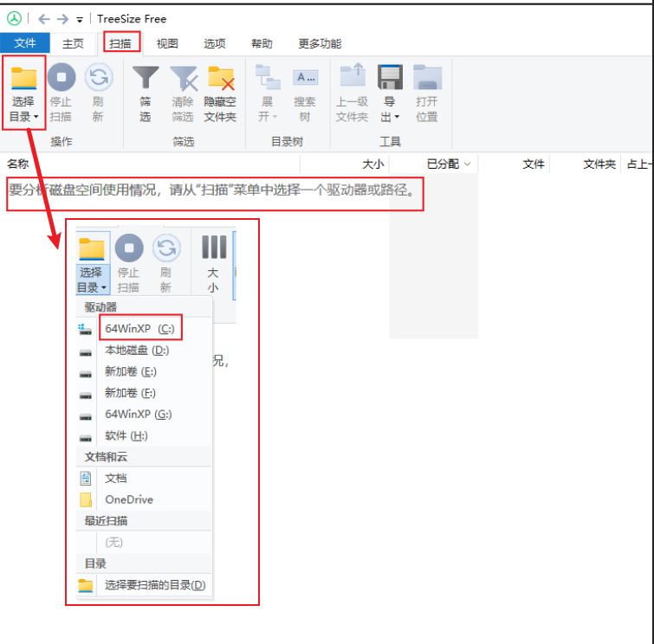This screenshot has height=644, width=654.
Task: Click the 清除筛选 clear-filter icon
Action: pos(183,78)
